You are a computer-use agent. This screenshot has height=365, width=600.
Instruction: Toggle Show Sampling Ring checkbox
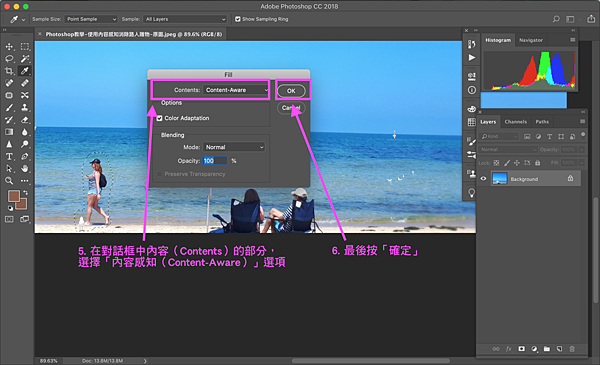(238, 19)
